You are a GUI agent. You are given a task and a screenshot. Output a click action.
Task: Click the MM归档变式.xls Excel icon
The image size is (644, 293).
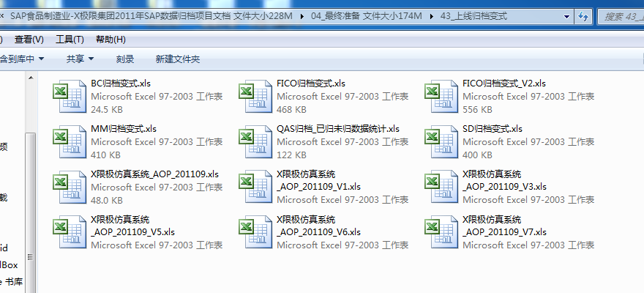(x=70, y=142)
